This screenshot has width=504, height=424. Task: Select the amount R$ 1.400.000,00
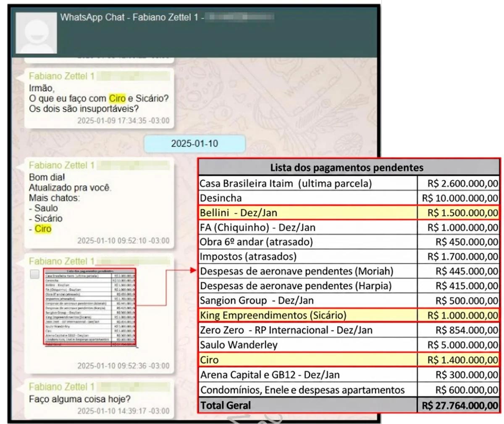tap(459, 360)
